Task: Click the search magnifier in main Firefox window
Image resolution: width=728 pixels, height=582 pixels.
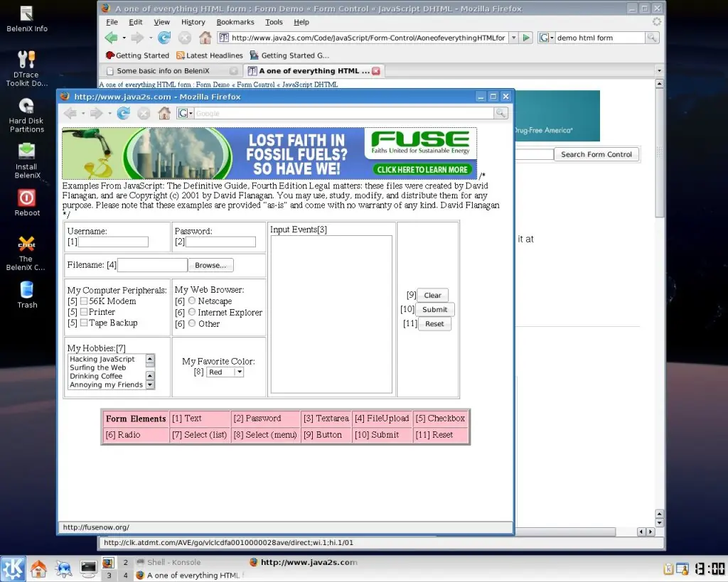Action: [652, 38]
